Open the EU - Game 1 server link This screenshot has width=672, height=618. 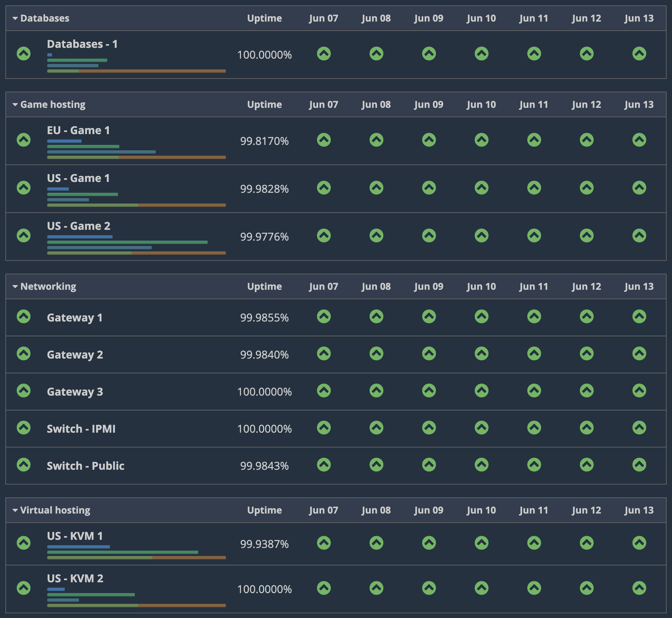pos(78,130)
